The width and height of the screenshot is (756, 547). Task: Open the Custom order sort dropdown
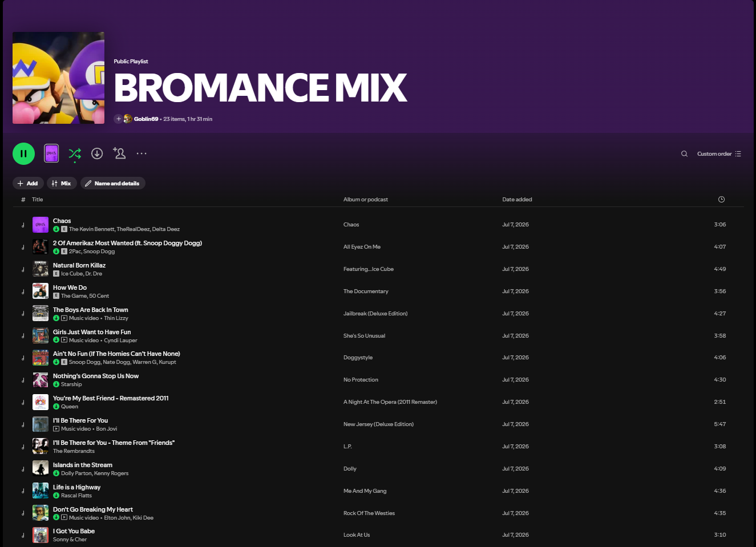click(x=719, y=153)
